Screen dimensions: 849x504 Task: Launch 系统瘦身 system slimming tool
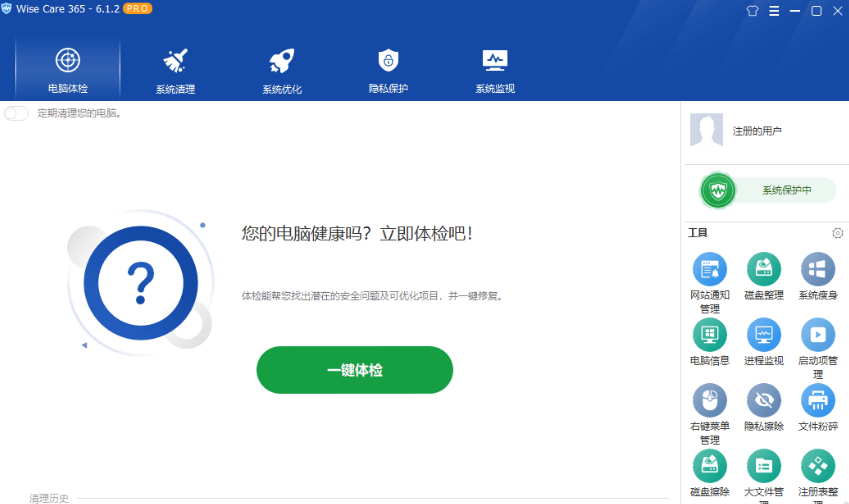pos(818,276)
